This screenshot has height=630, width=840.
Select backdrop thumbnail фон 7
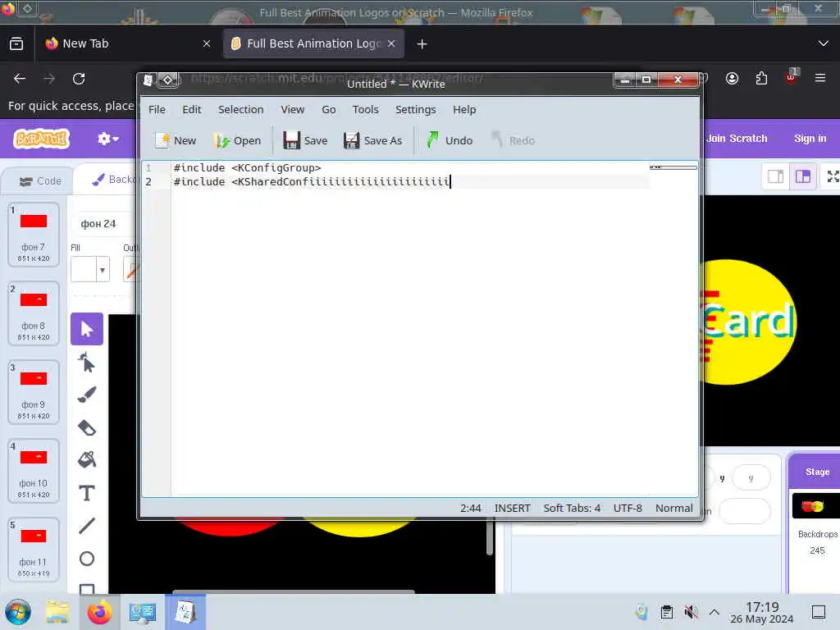[33, 234]
